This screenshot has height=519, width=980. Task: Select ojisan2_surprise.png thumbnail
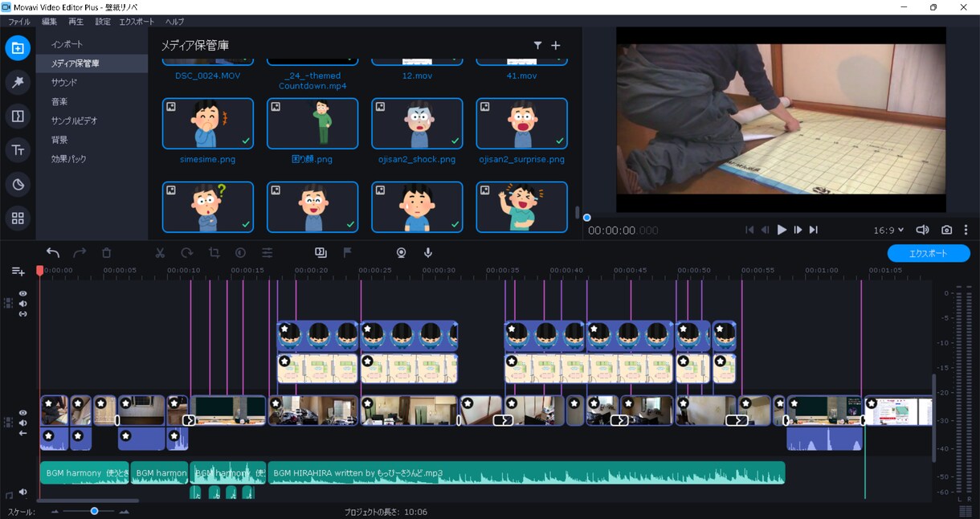pos(522,124)
